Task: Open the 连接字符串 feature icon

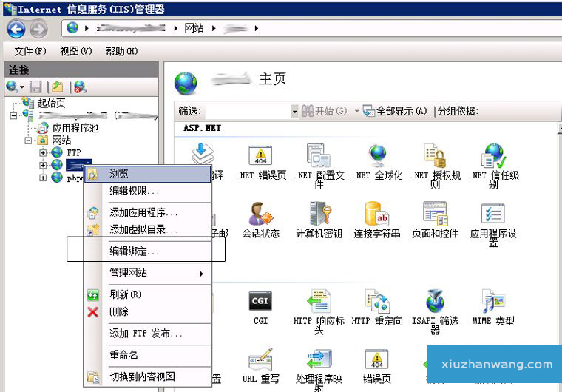Action: (x=376, y=214)
